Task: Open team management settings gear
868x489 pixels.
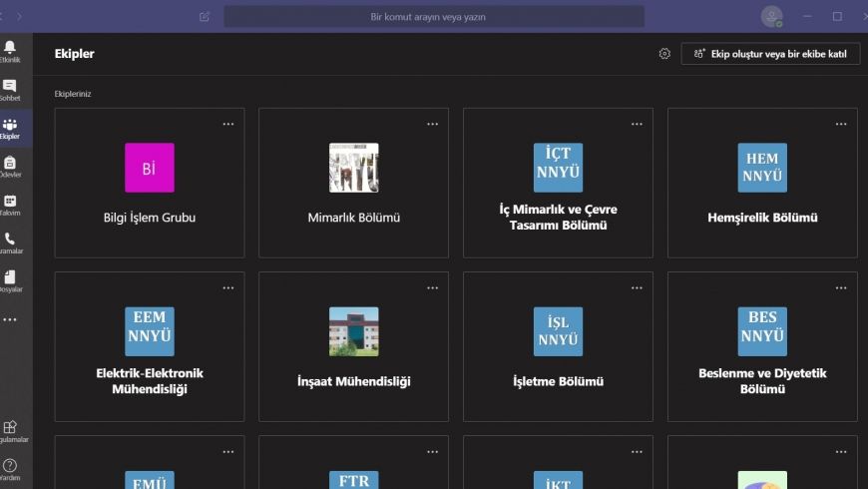Action: click(664, 54)
